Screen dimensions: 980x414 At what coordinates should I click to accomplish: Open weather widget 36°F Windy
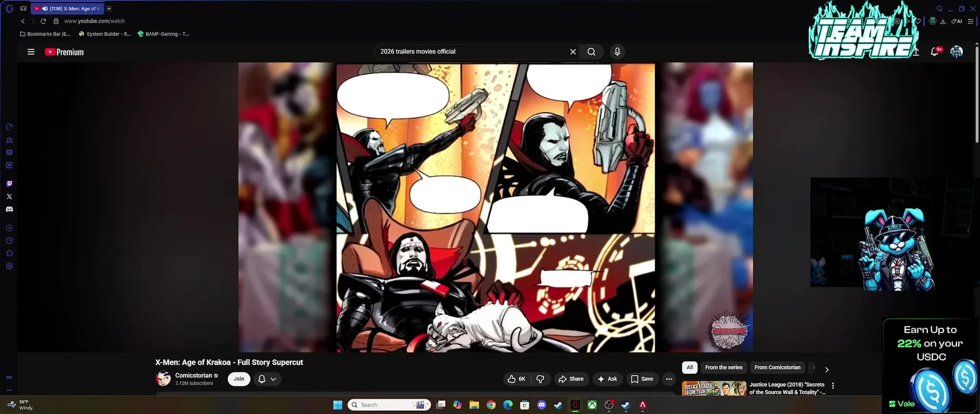tap(20, 405)
